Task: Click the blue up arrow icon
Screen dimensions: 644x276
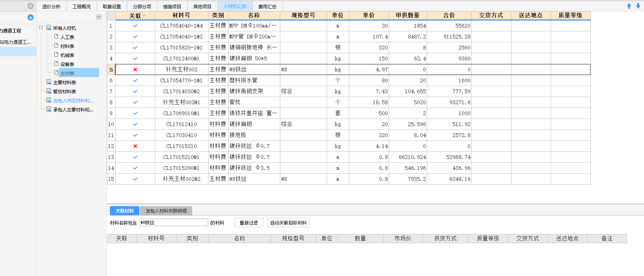Action: 629,6
